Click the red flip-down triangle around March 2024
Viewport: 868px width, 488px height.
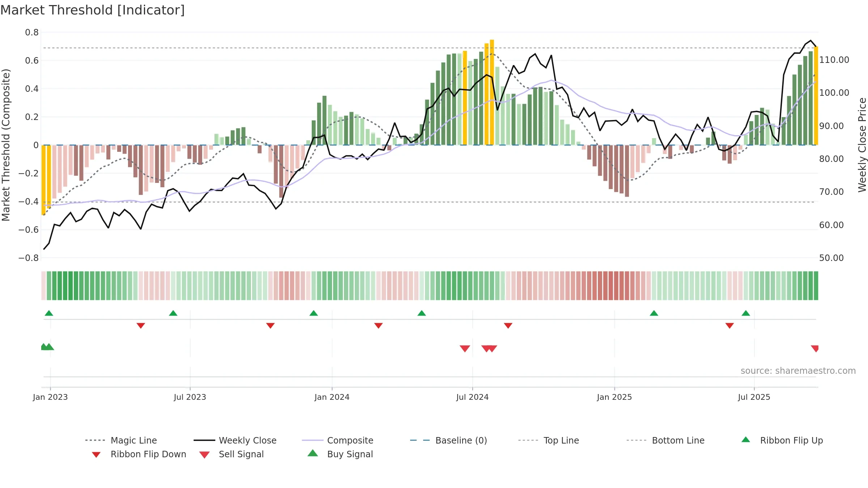pyautogui.click(x=378, y=326)
